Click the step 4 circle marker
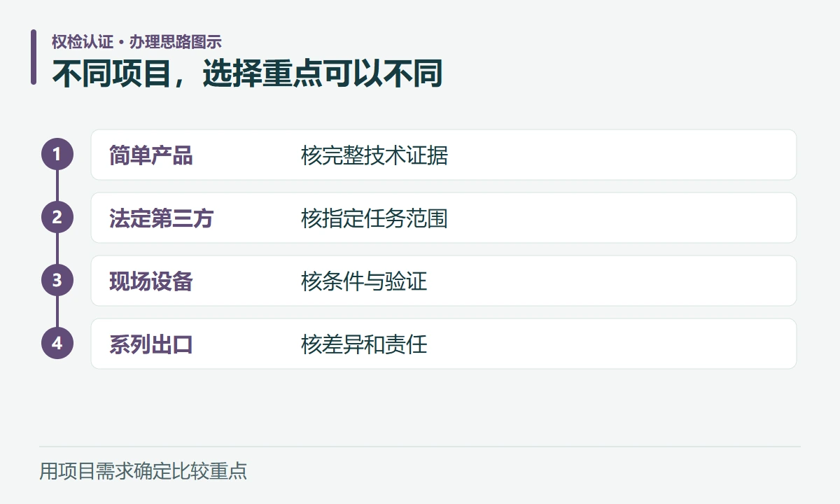The height and width of the screenshot is (504, 840). tap(57, 343)
